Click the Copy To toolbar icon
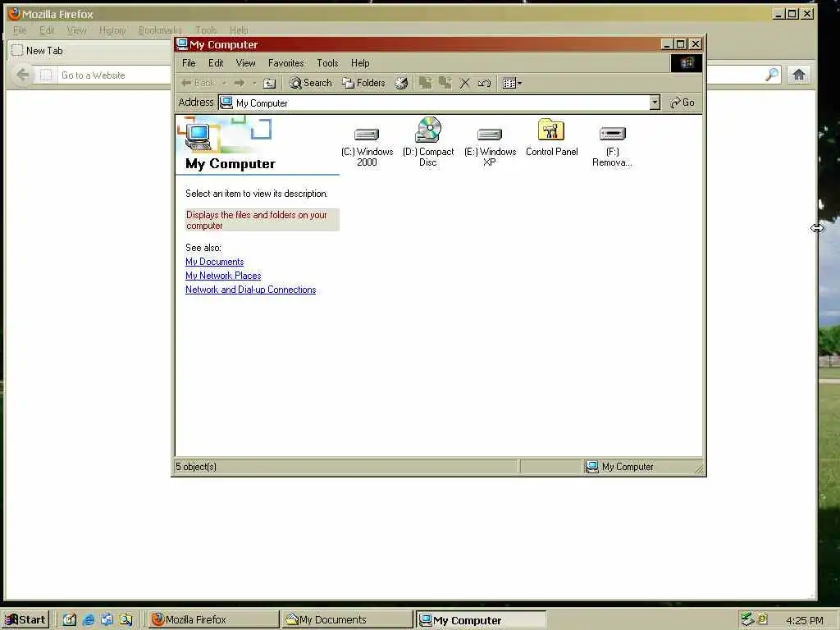Image resolution: width=840 pixels, height=630 pixels. (x=445, y=83)
